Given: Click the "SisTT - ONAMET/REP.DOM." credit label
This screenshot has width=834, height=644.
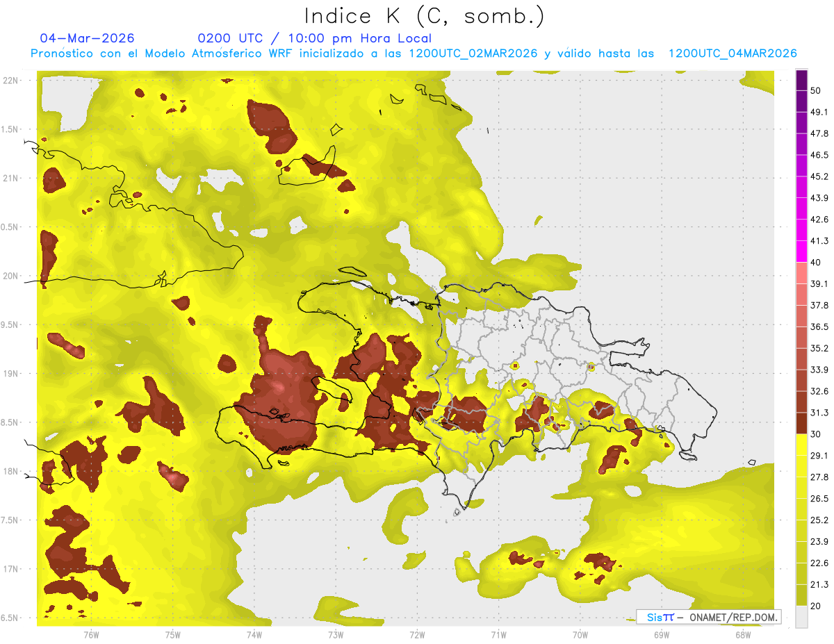Looking at the screenshot, I should [x=708, y=617].
